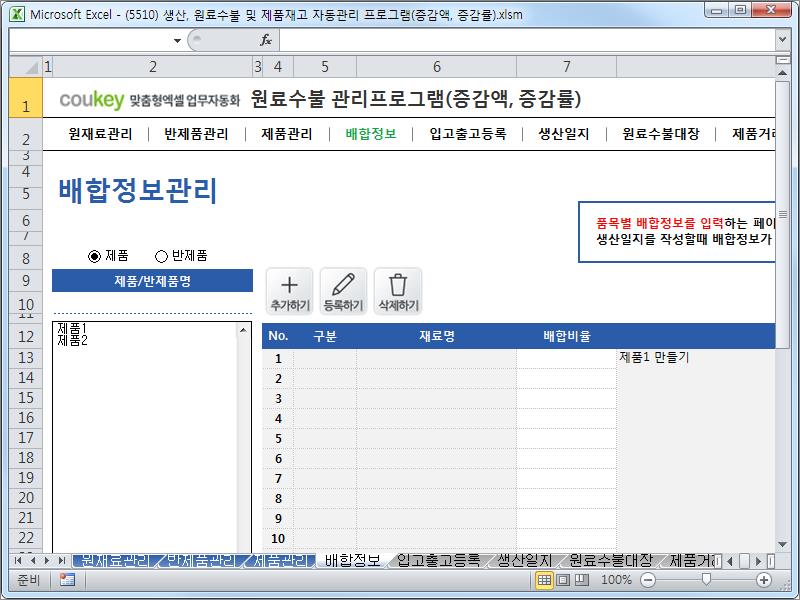Go to next sheet tab arrow

pyautogui.click(x=47, y=560)
